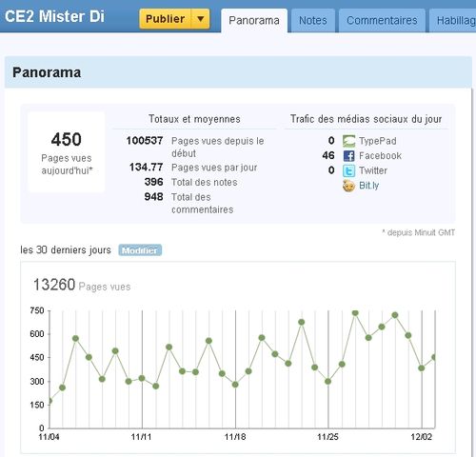Click the Facebook icon in social traffic
The height and width of the screenshot is (457, 476).
tap(348, 156)
